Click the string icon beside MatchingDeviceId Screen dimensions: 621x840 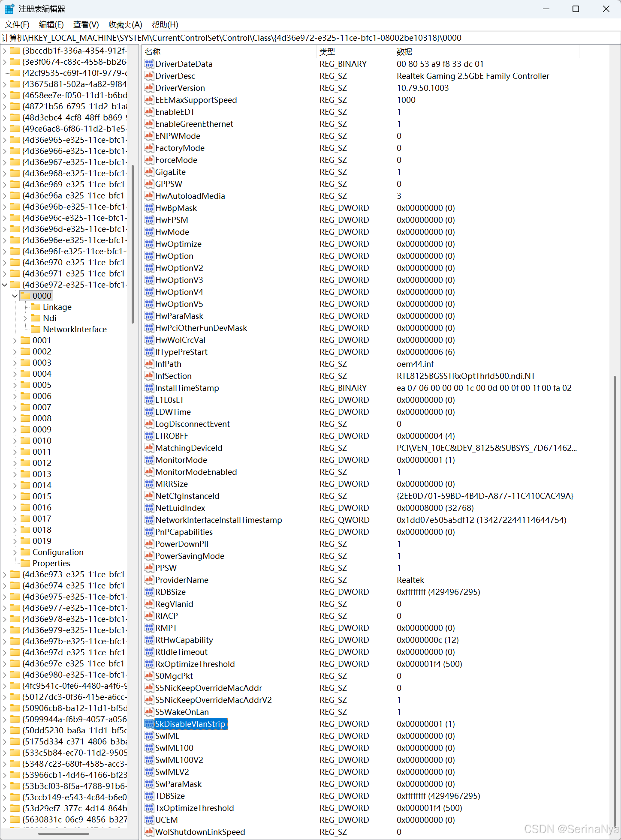coord(149,448)
